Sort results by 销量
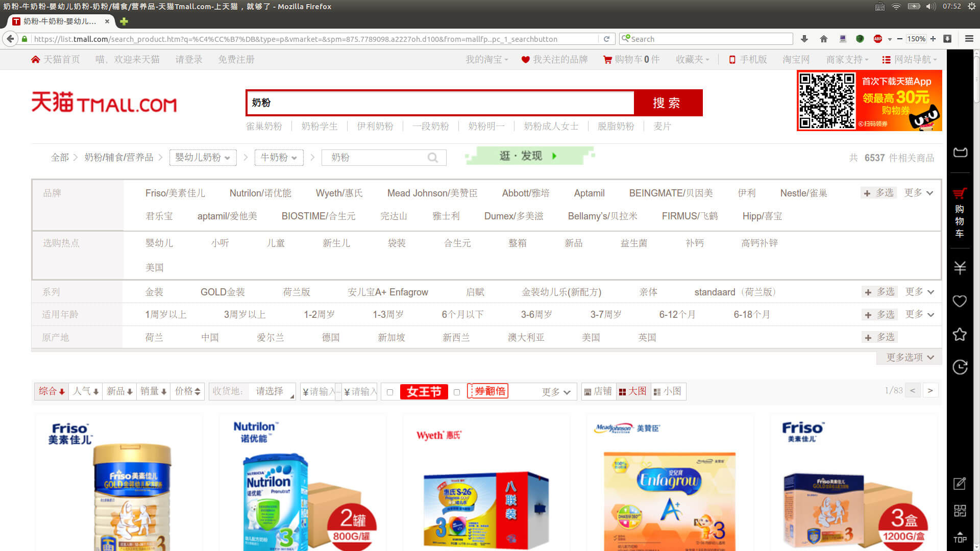This screenshot has width=980, height=551. (x=153, y=391)
